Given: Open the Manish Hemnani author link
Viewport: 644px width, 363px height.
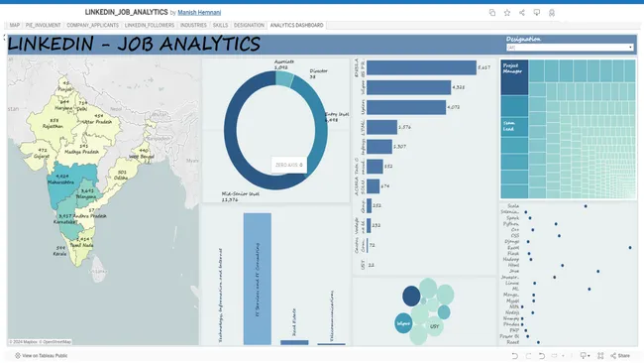Looking at the screenshot, I should tap(199, 13).
